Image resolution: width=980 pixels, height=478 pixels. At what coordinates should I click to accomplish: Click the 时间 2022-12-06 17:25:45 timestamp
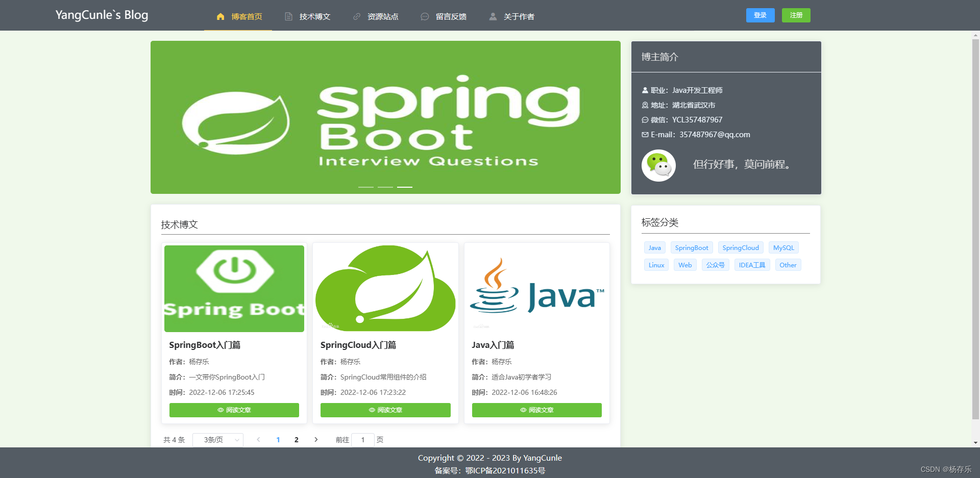212,392
